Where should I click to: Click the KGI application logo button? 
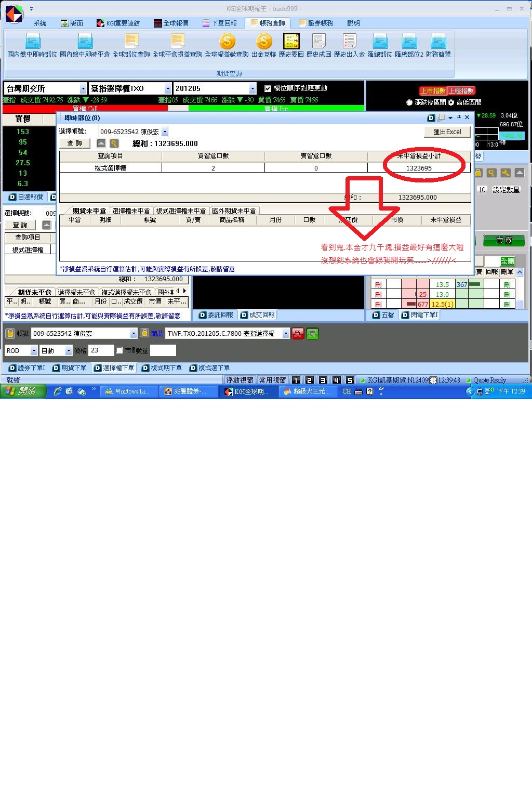click(14, 14)
